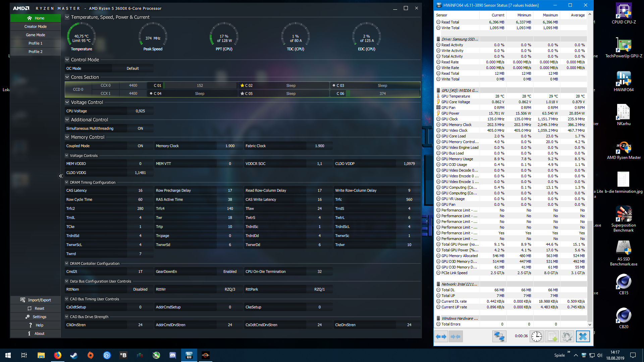Screen dimensions: 644x362
Task: Open Discord from the taskbar
Action: 173,355
